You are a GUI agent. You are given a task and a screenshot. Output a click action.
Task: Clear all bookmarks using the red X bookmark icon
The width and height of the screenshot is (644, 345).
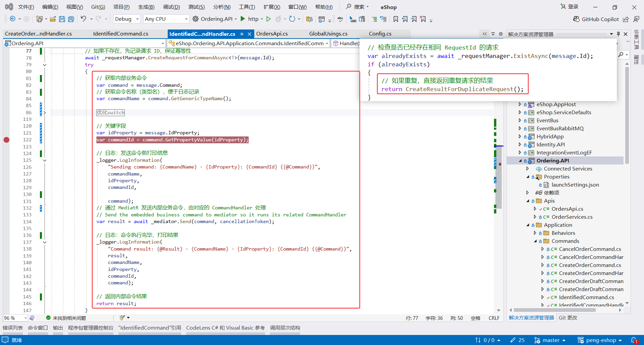423,19
